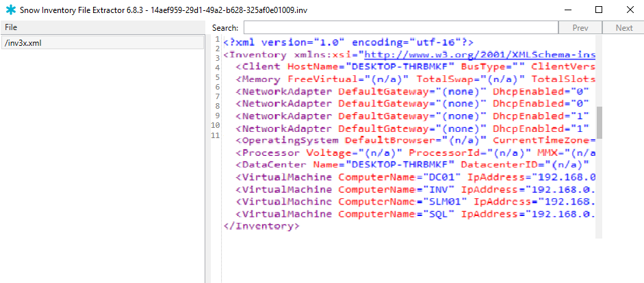Click the Prev search button

tap(580, 28)
